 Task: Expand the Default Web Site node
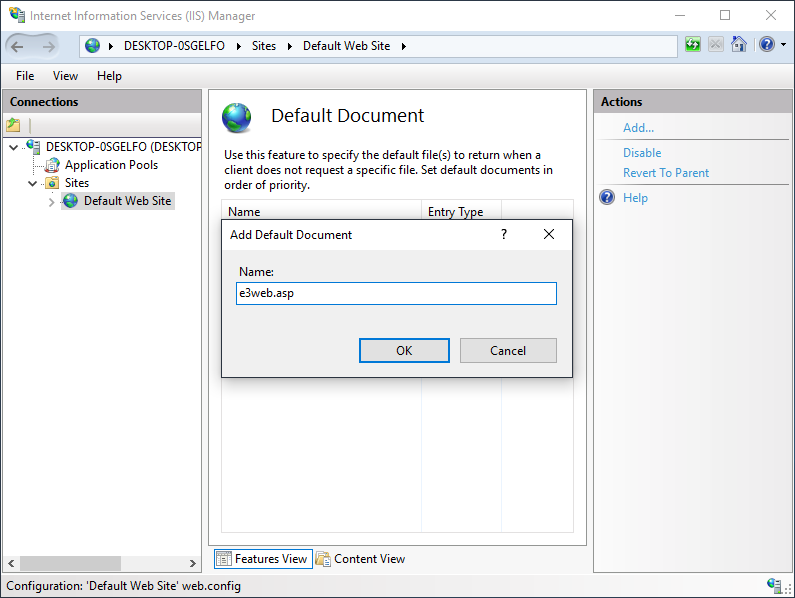pos(52,202)
